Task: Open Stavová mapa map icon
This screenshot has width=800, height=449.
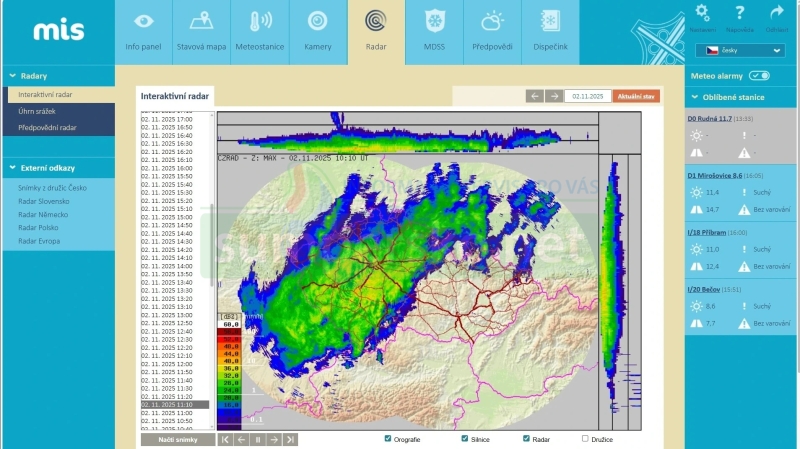Action: tap(201, 22)
